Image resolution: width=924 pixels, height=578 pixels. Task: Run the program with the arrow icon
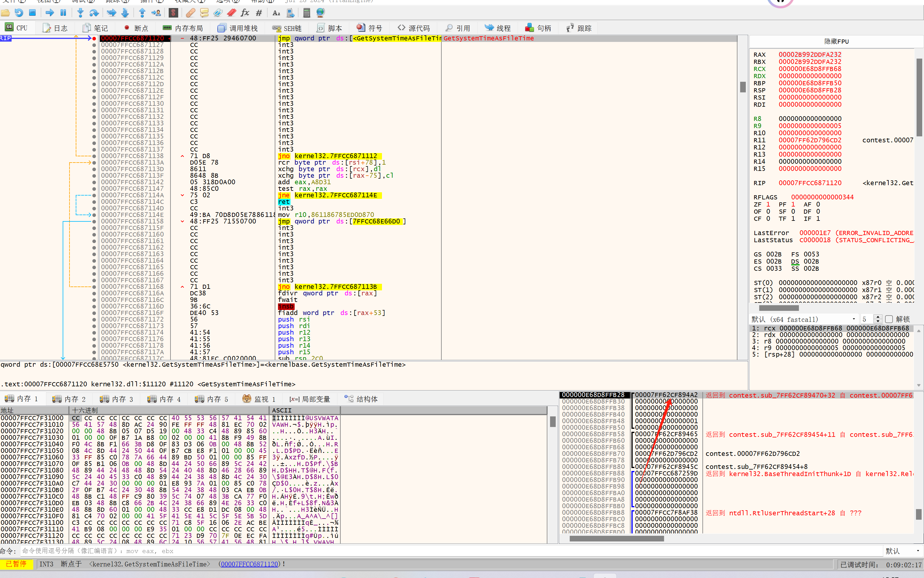pos(50,13)
